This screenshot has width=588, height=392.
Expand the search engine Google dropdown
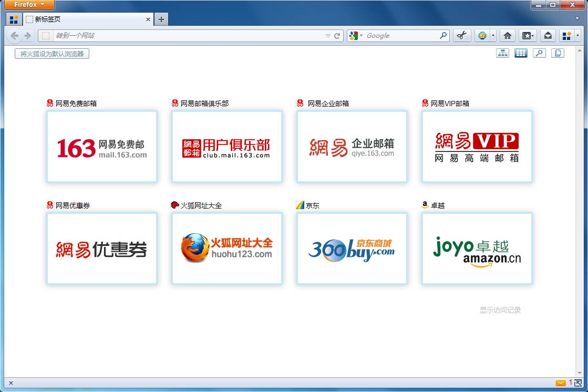tap(356, 36)
